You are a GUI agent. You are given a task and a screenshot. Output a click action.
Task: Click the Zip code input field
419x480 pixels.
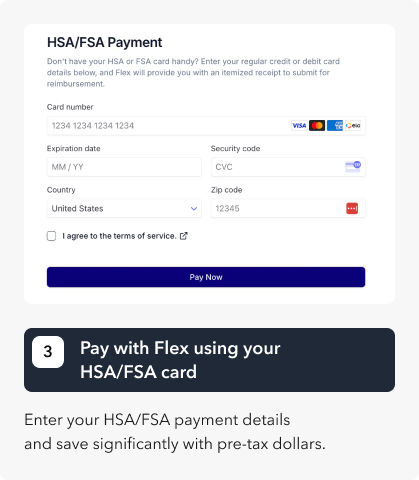(288, 208)
